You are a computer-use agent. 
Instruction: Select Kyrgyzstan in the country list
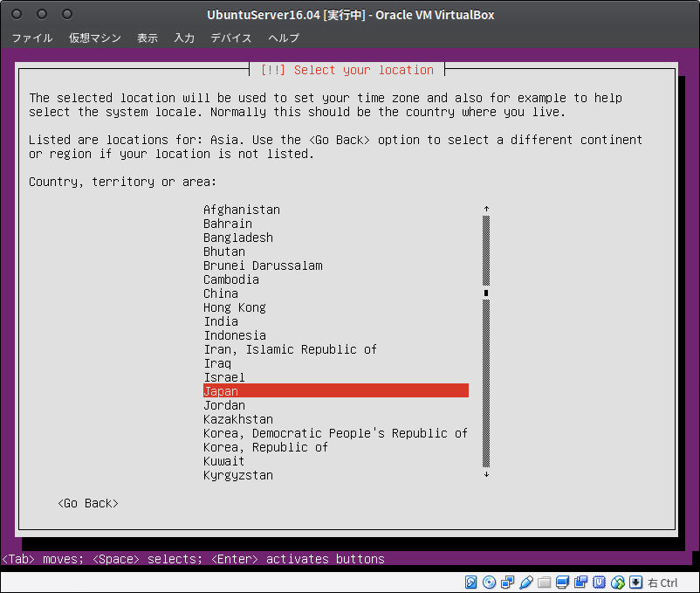pos(336,475)
